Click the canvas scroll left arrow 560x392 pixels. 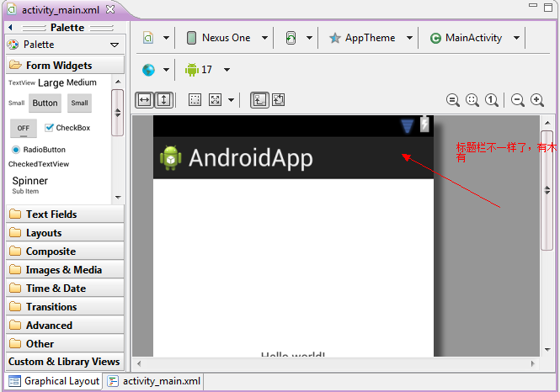[x=139, y=364]
